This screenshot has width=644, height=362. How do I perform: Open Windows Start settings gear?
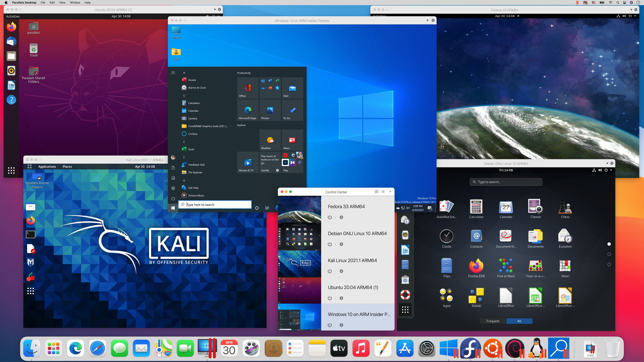173,188
